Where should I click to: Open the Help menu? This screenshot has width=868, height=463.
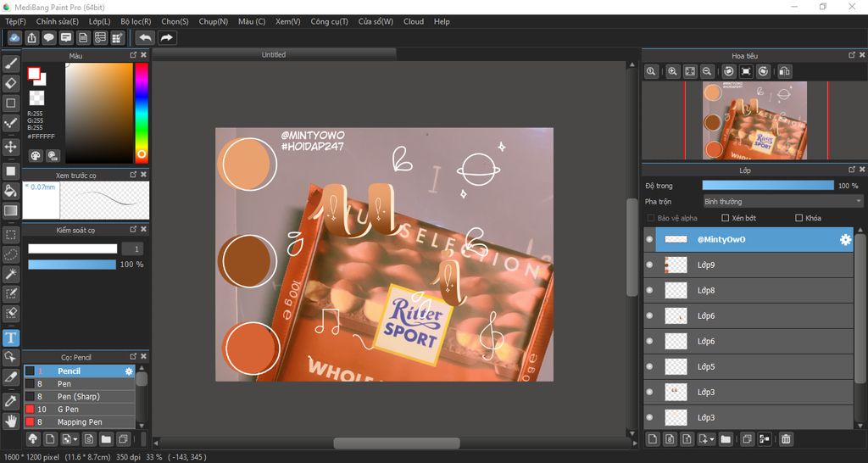(x=442, y=21)
